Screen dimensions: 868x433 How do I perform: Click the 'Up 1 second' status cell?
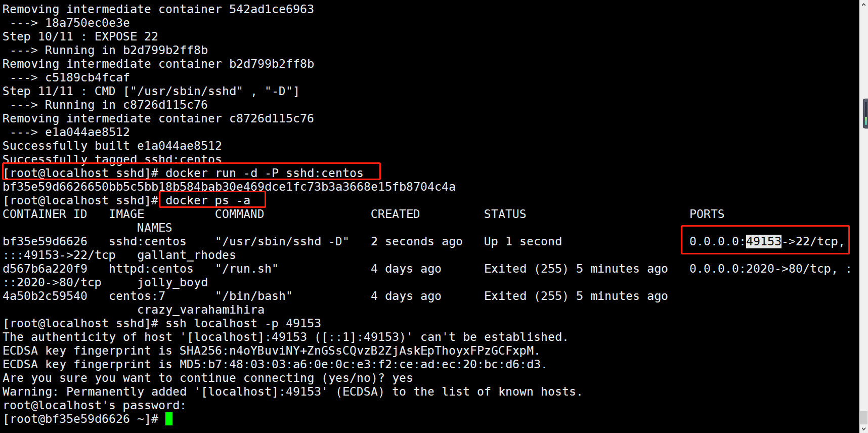[x=523, y=241]
